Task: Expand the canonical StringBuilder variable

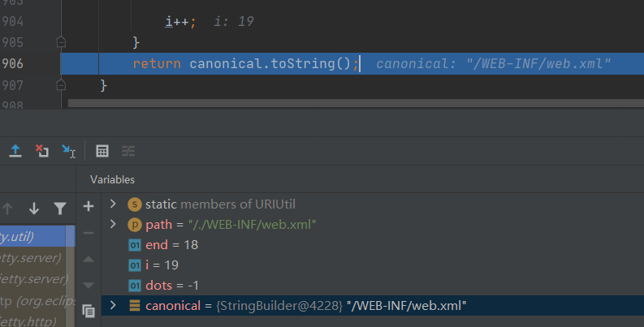Action: (x=113, y=305)
